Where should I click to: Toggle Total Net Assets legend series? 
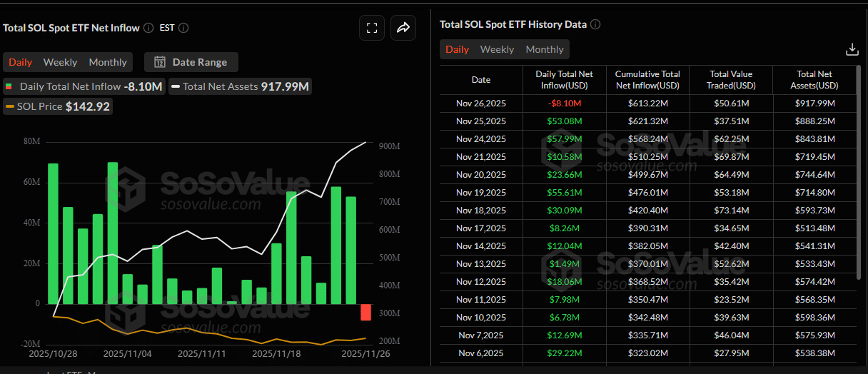241,86
